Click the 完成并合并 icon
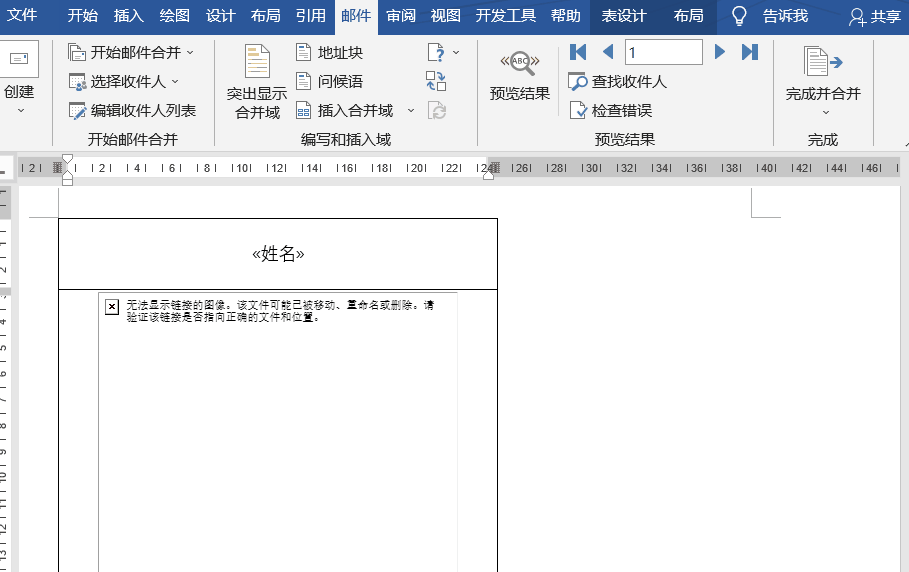The height and width of the screenshot is (572, 909). (x=823, y=61)
